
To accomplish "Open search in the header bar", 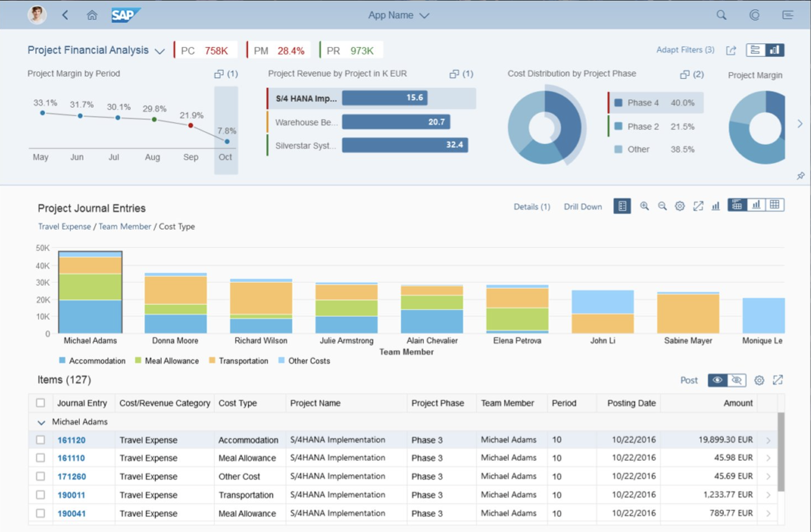I will coord(721,15).
